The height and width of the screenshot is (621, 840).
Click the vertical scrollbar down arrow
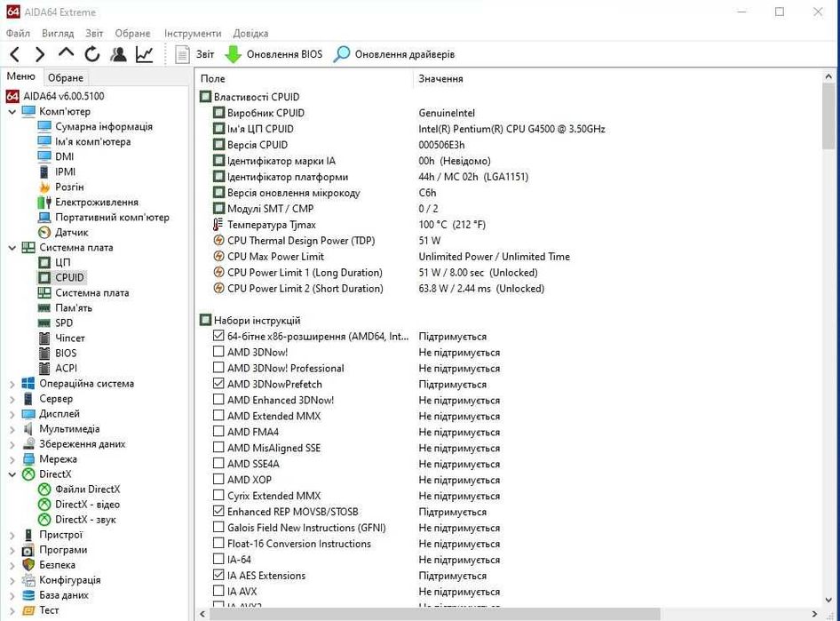828,600
